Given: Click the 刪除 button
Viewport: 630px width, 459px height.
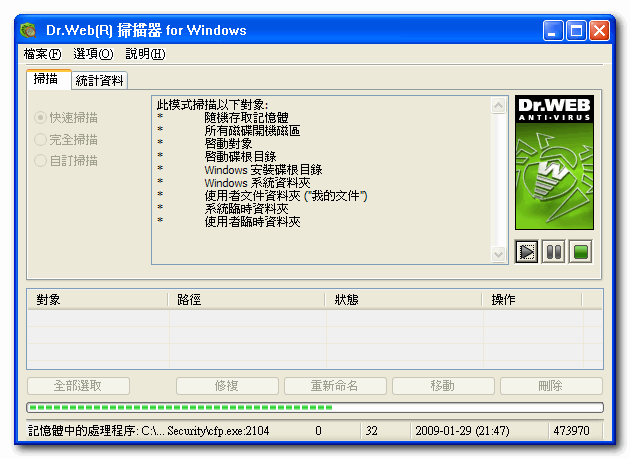Looking at the screenshot, I should pyautogui.click(x=551, y=386).
